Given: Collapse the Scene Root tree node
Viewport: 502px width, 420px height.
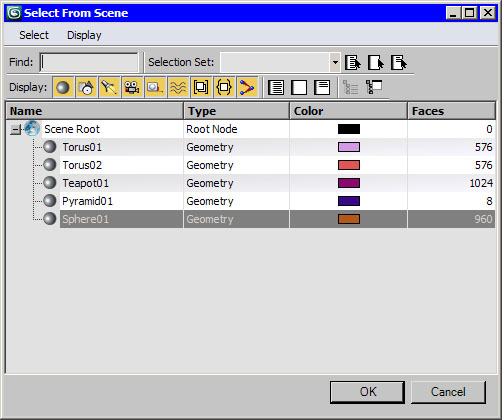Looking at the screenshot, I should (15, 129).
